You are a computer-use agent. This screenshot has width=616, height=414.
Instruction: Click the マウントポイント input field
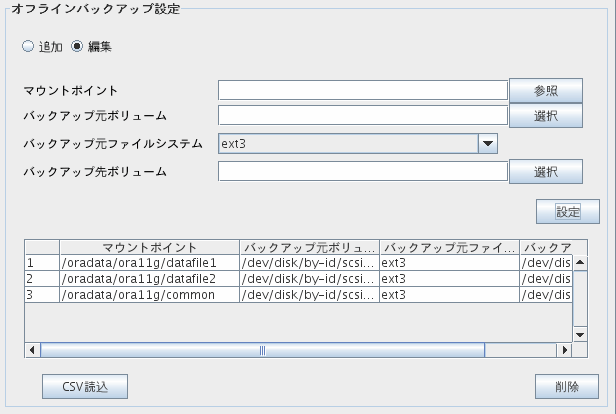(x=363, y=90)
